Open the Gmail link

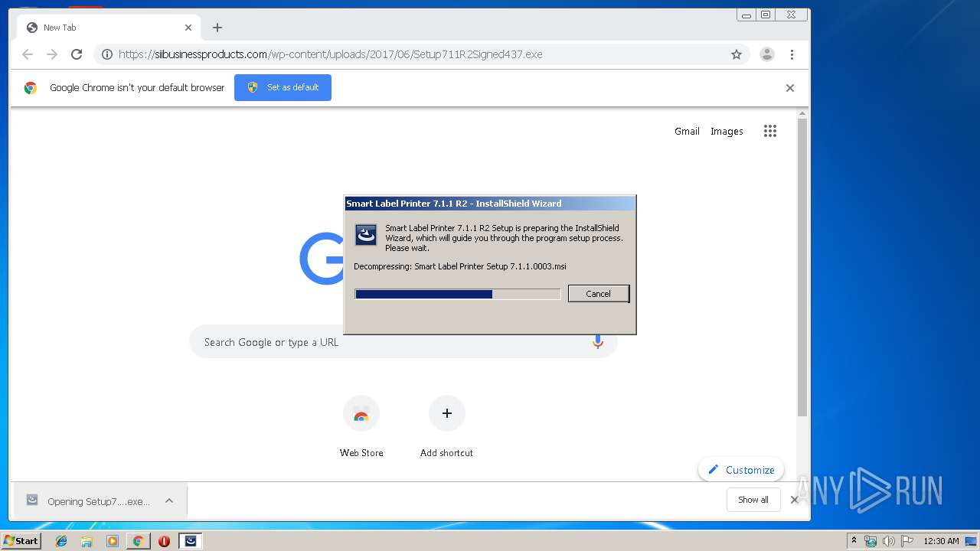[x=687, y=131]
